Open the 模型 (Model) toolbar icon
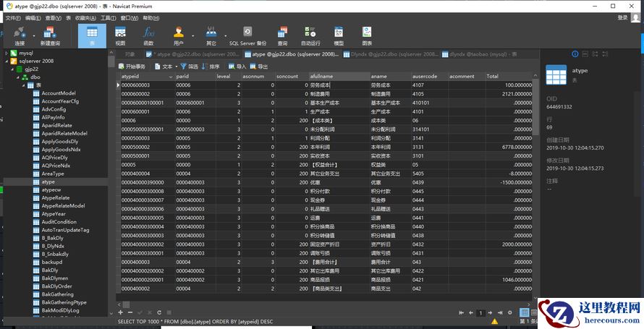Image resolution: width=644 pixels, height=329 pixels. point(339,35)
